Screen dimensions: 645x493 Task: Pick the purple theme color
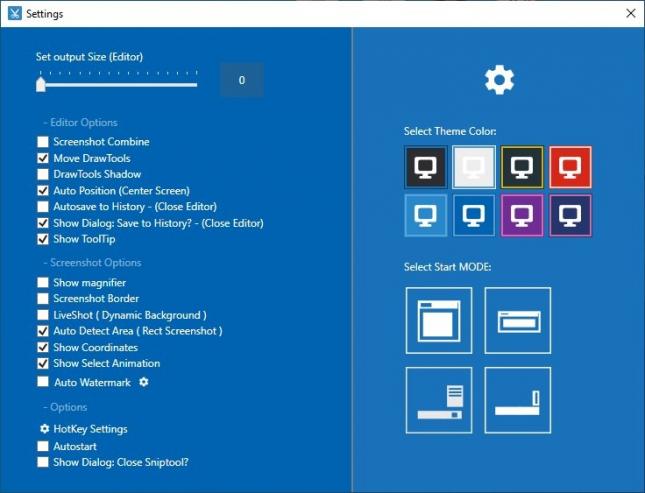click(522, 216)
